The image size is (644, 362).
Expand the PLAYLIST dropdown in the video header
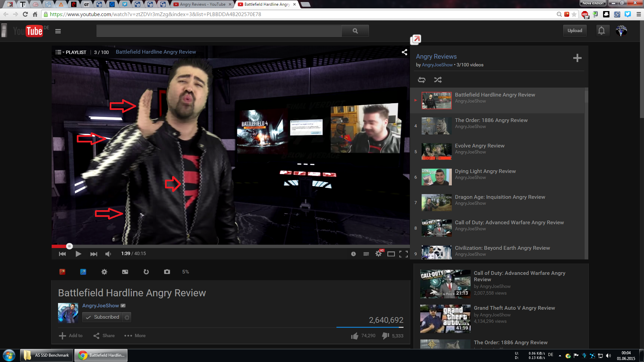pyautogui.click(x=71, y=52)
